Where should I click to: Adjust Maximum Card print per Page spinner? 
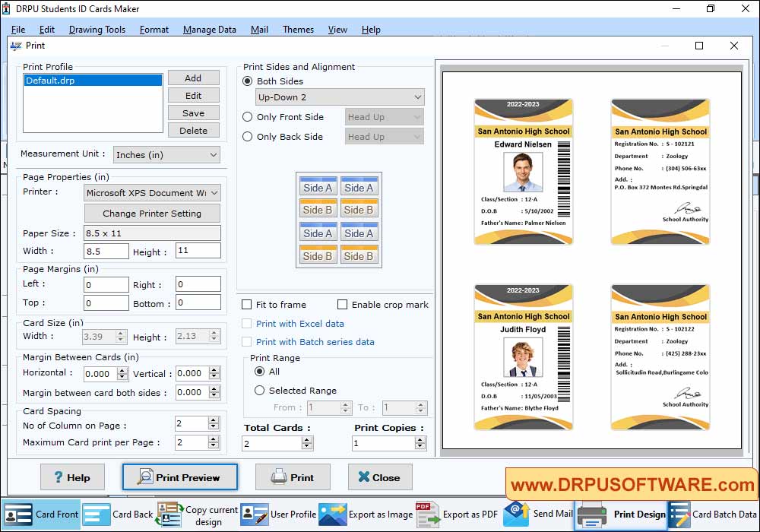pyautogui.click(x=214, y=442)
